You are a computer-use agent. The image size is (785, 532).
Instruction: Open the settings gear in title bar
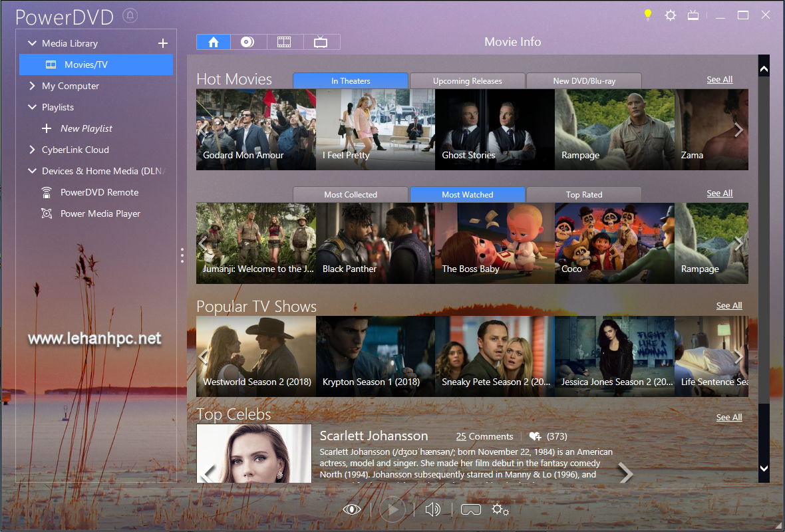pyautogui.click(x=671, y=15)
